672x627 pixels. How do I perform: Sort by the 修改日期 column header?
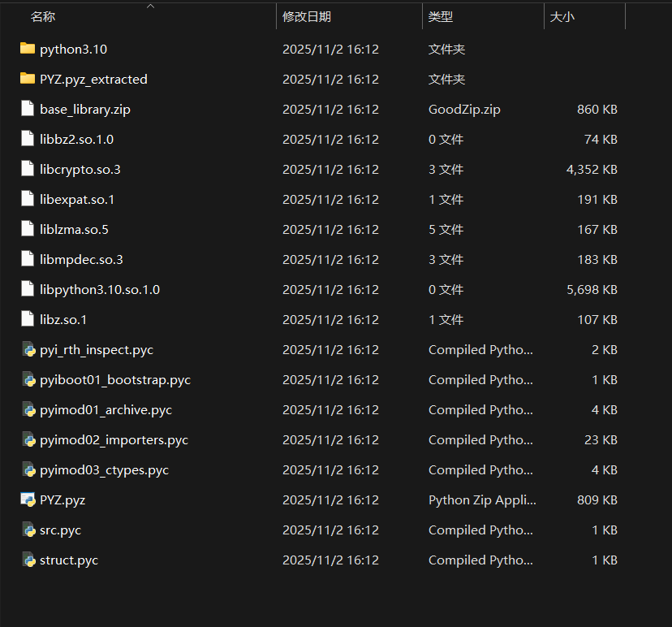coord(307,16)
